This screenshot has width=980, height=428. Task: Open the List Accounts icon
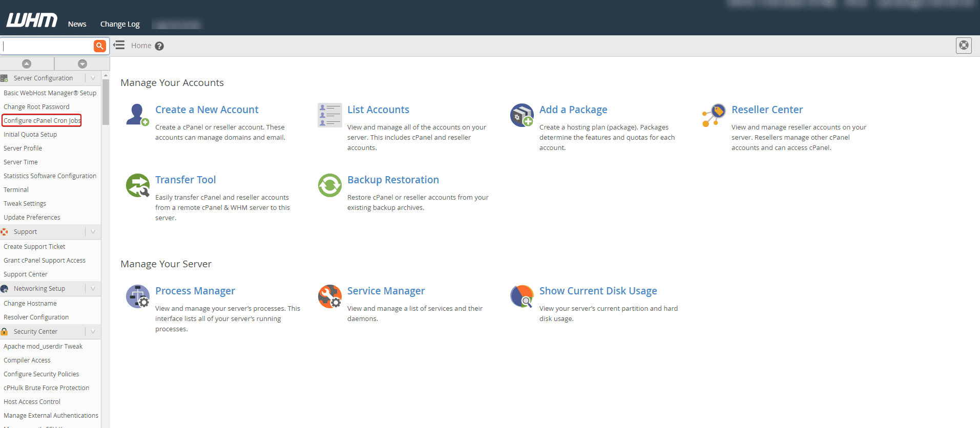tap(329, 115)
